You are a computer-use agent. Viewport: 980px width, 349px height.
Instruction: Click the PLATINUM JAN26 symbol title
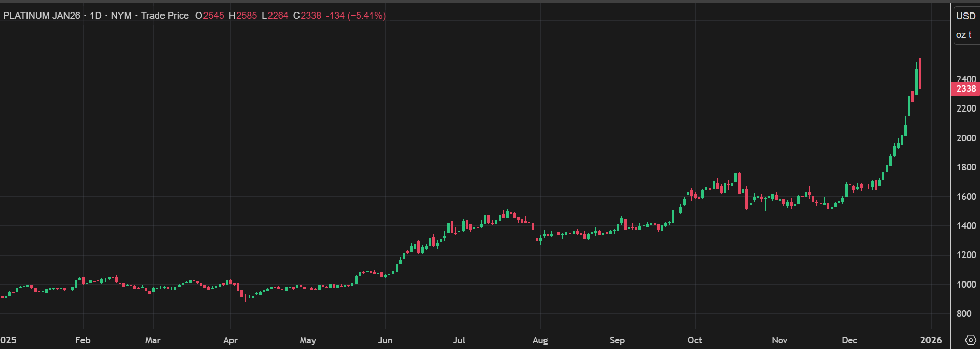click(x=42, y=16)
